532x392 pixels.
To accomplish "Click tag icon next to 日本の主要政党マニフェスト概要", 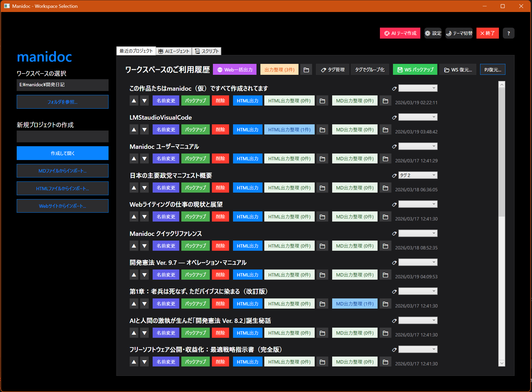I will [x=394, y=175].
